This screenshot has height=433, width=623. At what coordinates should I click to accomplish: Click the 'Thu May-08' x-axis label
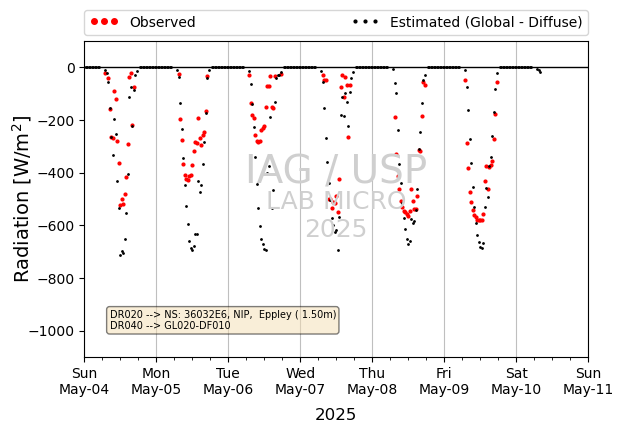click(372, 381)
